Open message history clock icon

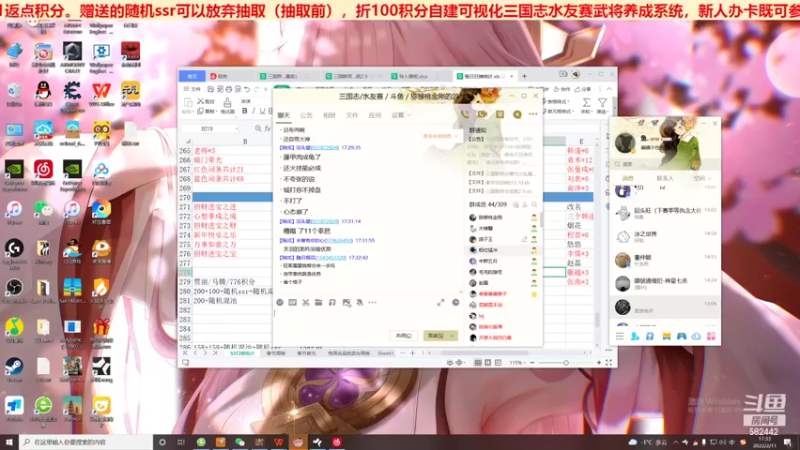456,303
